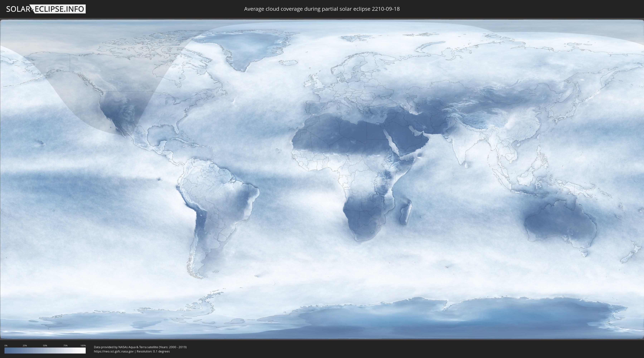Click the 100% legend label
644x358 pixels.
[x=83, y=345]
